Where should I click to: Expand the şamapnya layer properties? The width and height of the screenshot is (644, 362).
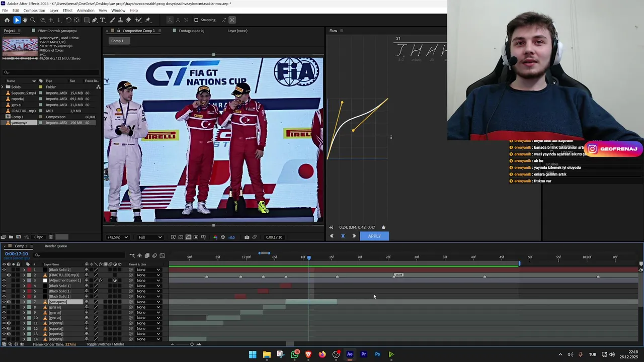coord(24,302)
